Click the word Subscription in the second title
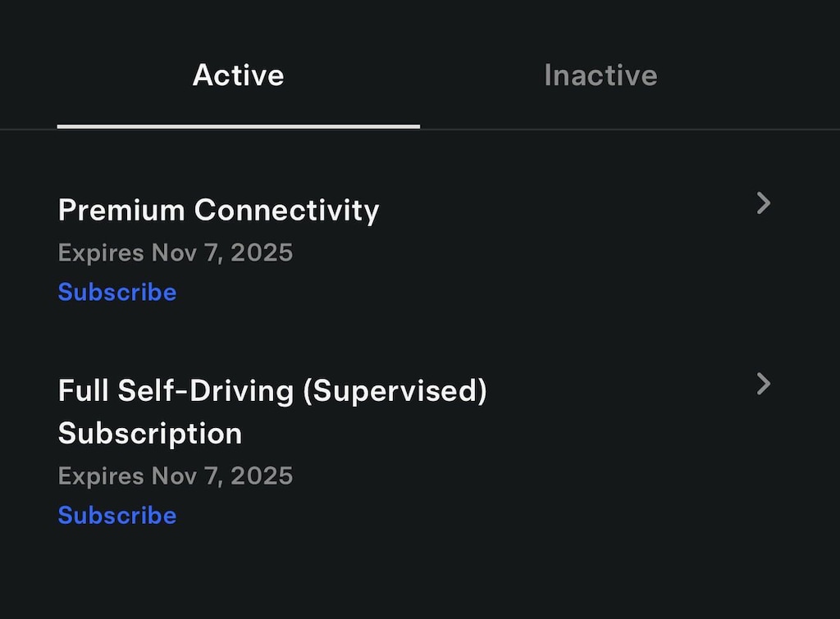The image size is (840, 619). pyautogui.click(x=150, y=433)
